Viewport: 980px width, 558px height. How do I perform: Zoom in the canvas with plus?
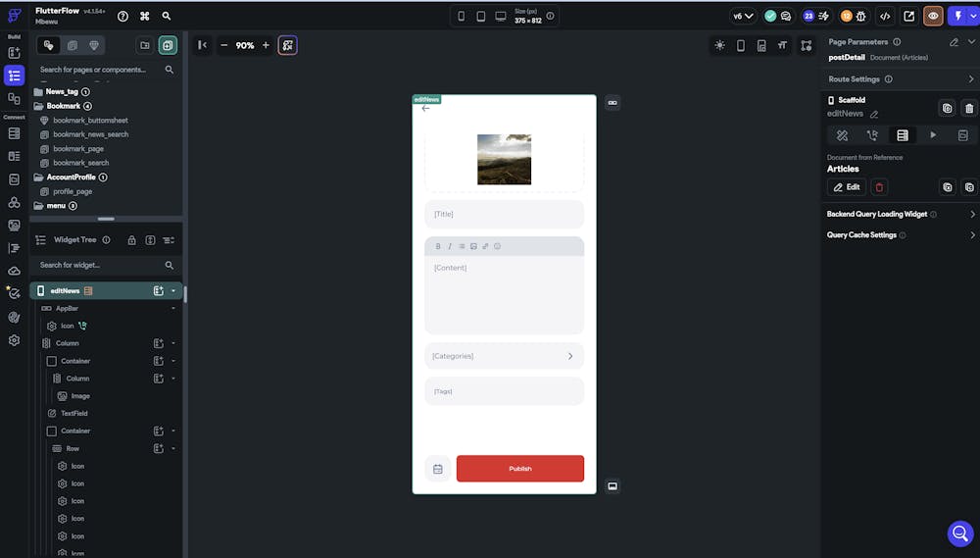click(266, 45)
